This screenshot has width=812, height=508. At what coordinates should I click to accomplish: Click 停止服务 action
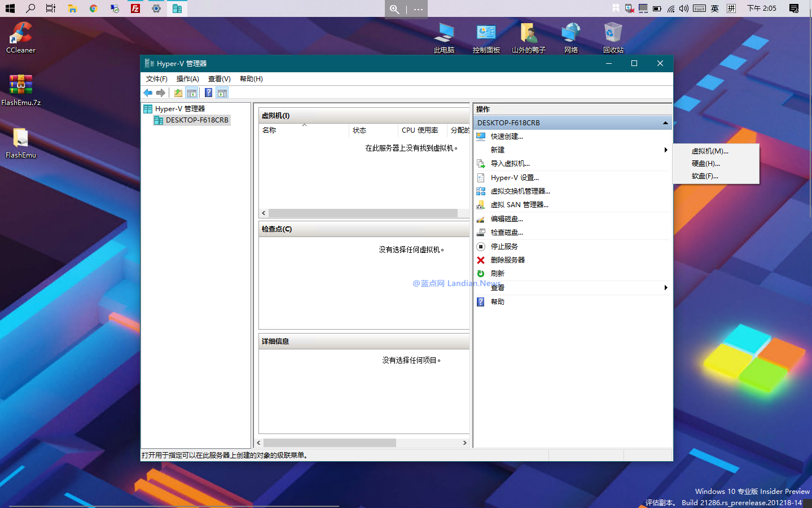pyautogui.click(x=504, y=247)
